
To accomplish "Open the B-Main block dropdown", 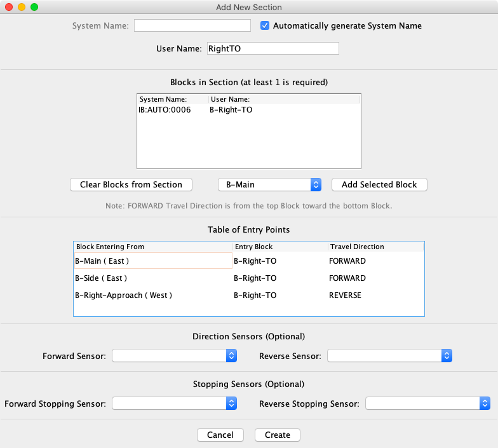I will pyautogui.click(x=269, y=185).
